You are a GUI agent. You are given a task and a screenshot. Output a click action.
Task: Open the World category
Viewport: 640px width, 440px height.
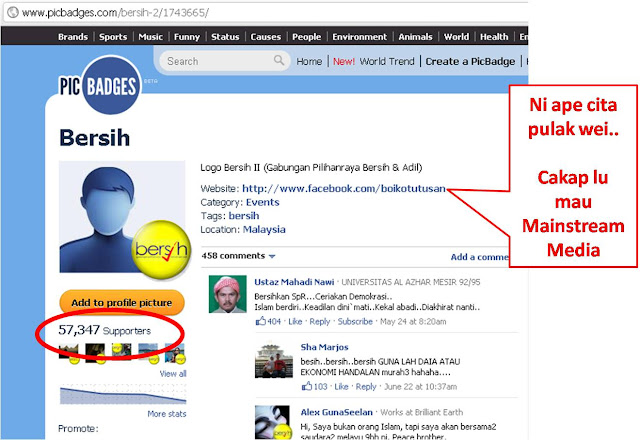point(456,37)
